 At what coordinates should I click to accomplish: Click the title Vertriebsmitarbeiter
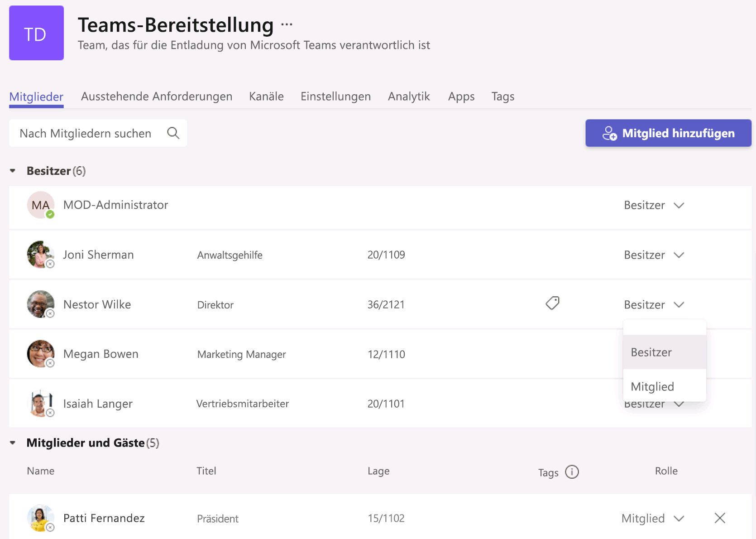[242, 404]
